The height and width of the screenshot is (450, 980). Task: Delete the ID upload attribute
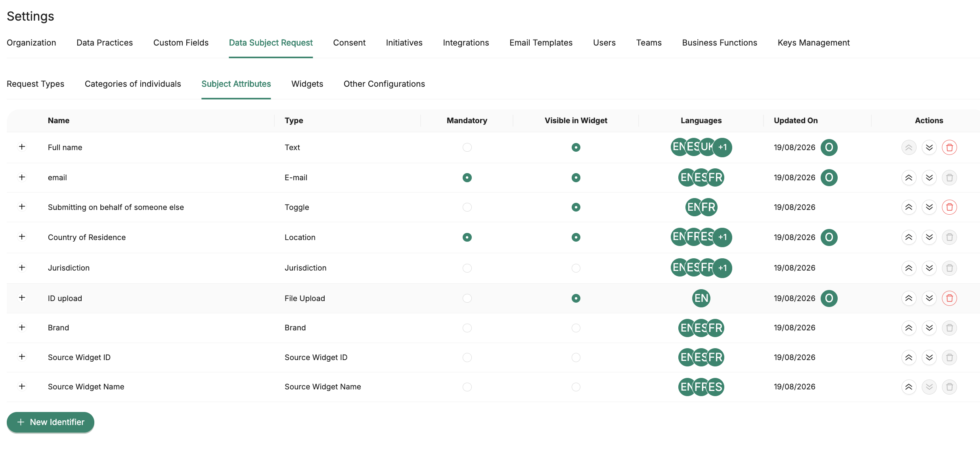(x=949, y=298)
